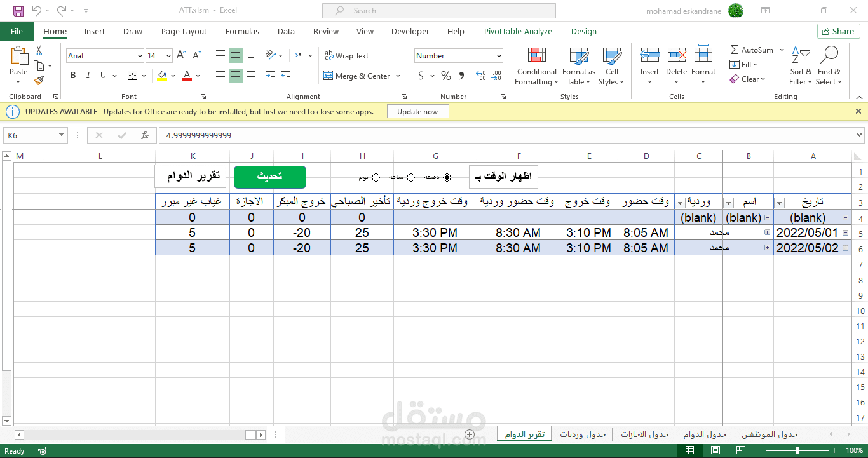The image size is (868, 458).
Task: Open the وردية column filter dropdown
Action: pos(681,203)
